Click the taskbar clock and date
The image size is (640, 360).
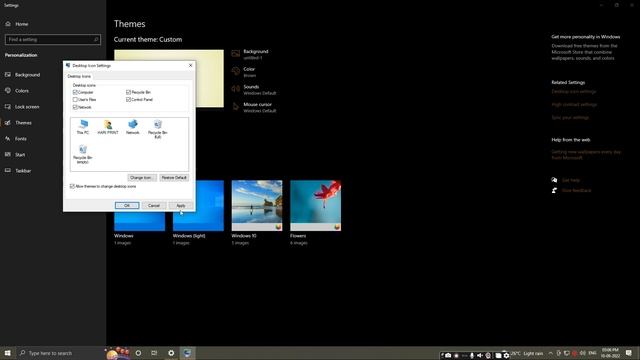tap(610, 353)
